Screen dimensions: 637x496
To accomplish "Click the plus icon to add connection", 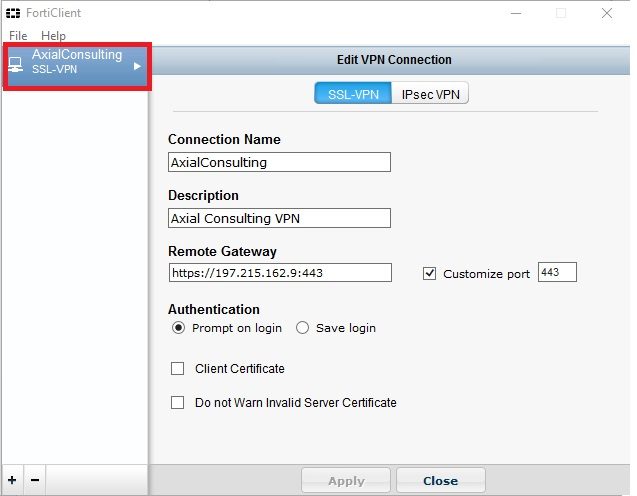I will pos(12,480).
